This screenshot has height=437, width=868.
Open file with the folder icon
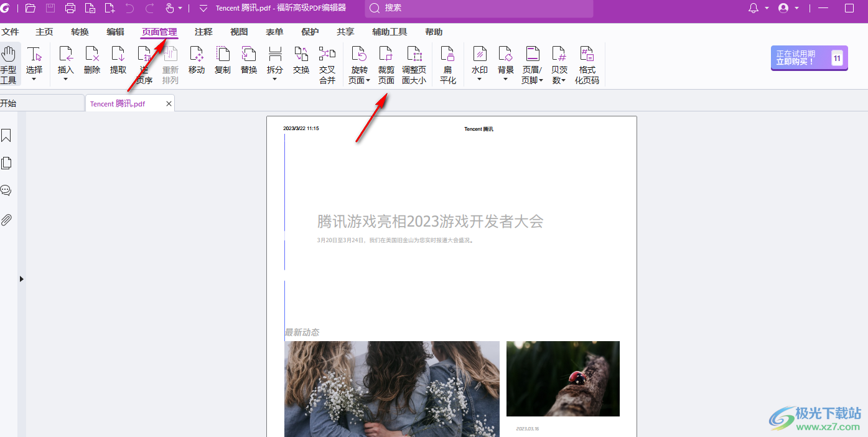click(30, 8)
